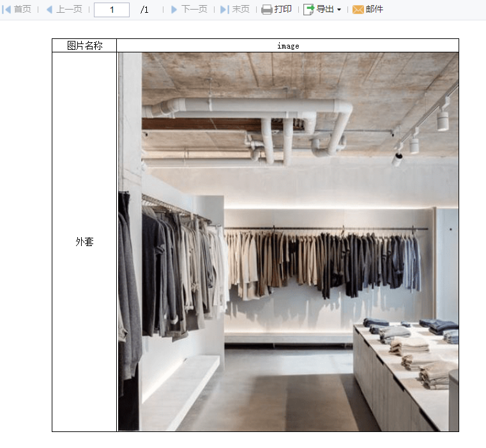
Task: Click the total pages /1 label
Action: coord(144,10)
